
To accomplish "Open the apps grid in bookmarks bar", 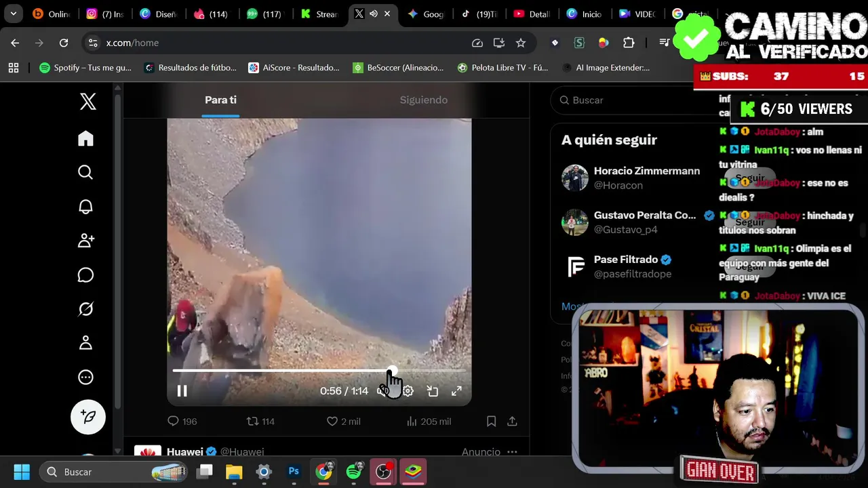I will pos(14,68).
